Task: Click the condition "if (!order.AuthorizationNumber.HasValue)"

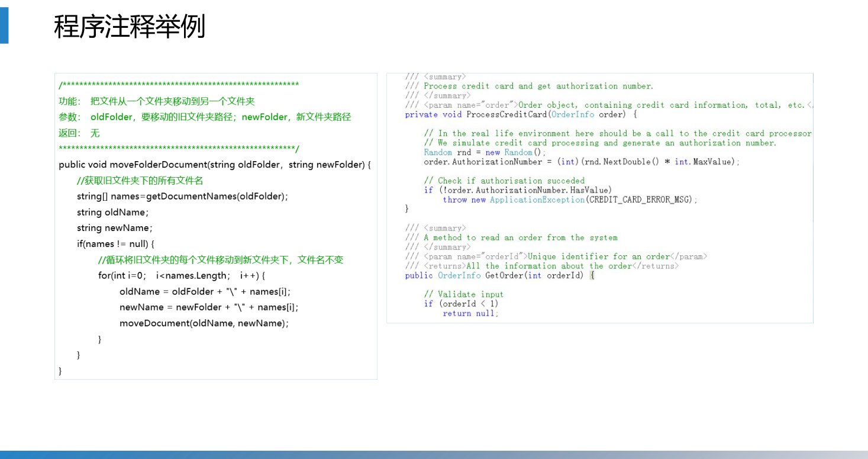Action: pos(518,190)
